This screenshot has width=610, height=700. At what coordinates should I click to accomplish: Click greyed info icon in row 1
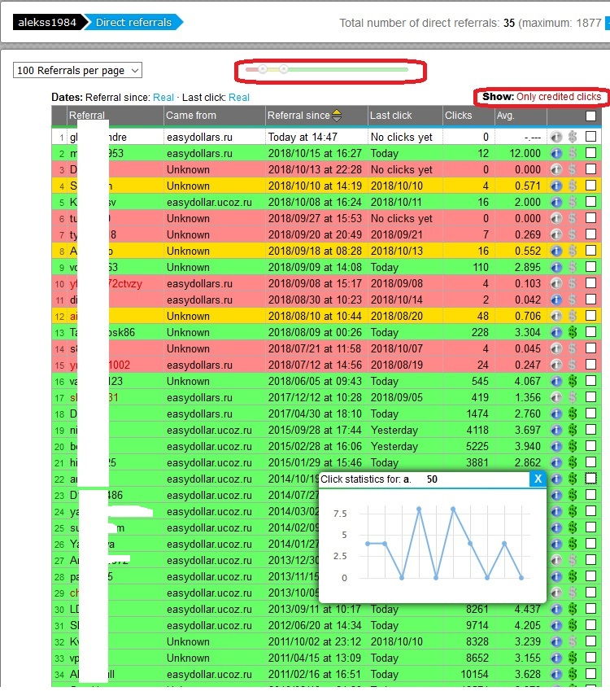pos(556,137)
